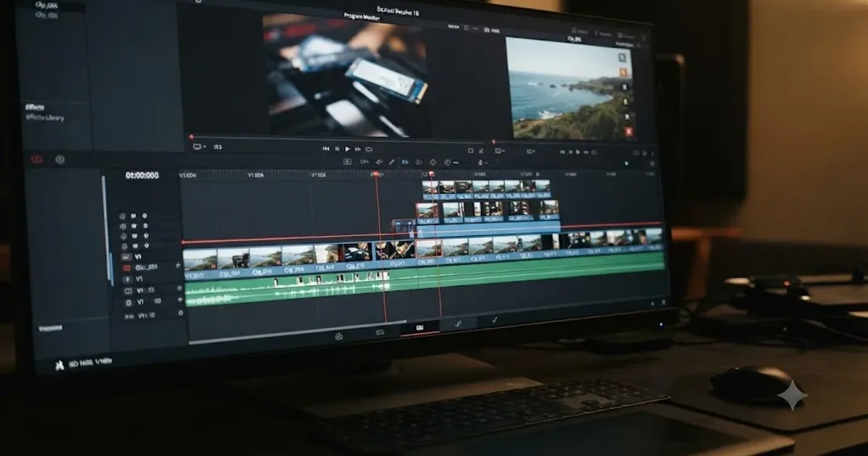Choose the blade pencil tool in timeline toolbar
Image resolution: width=868 pixels, height=456 pixels.
pyautogui.click(x=391, y=162)
